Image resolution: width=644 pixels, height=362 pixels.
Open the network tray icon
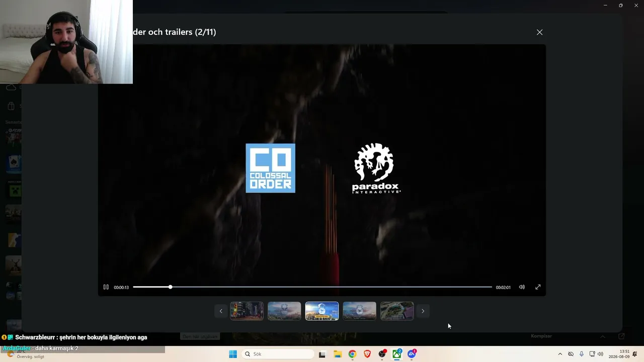(592, 354)
